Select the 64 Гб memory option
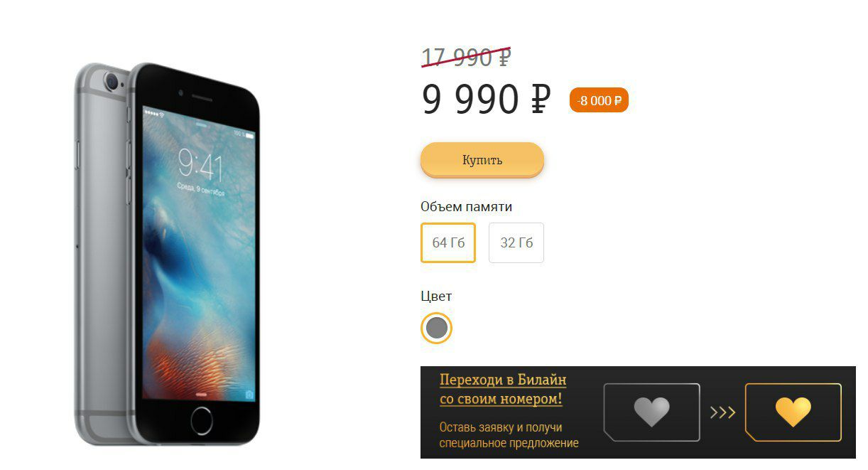This screenshot has height=470, width=868. point(448,242)
